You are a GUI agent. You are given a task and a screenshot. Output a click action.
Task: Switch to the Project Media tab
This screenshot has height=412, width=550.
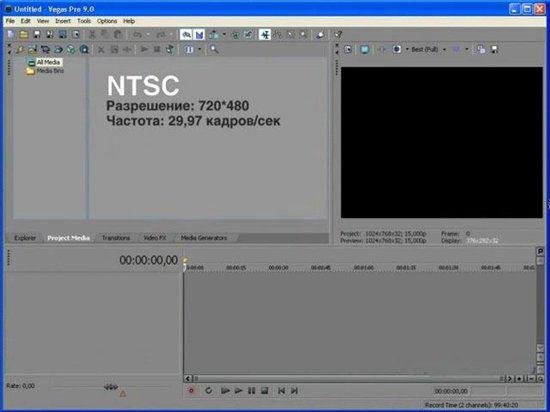pos(68,238)
